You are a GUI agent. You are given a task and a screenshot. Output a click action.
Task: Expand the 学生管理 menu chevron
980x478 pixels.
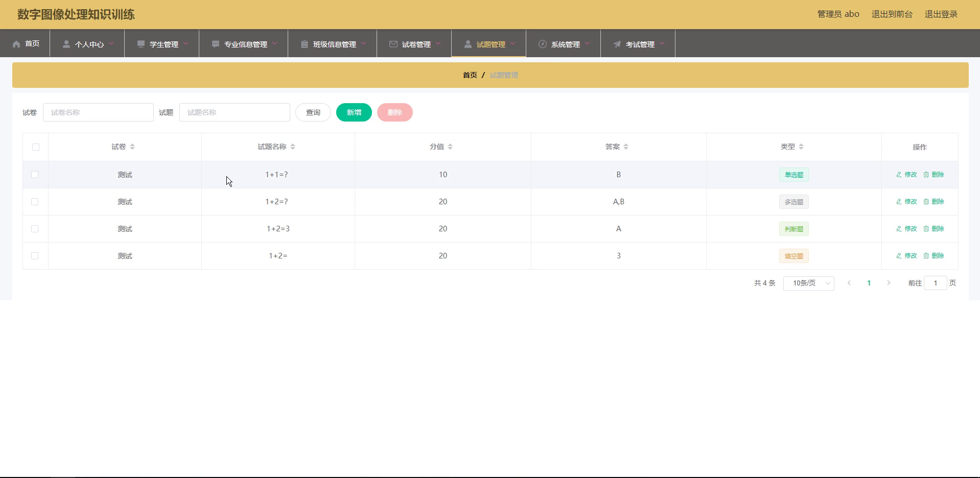185,43
